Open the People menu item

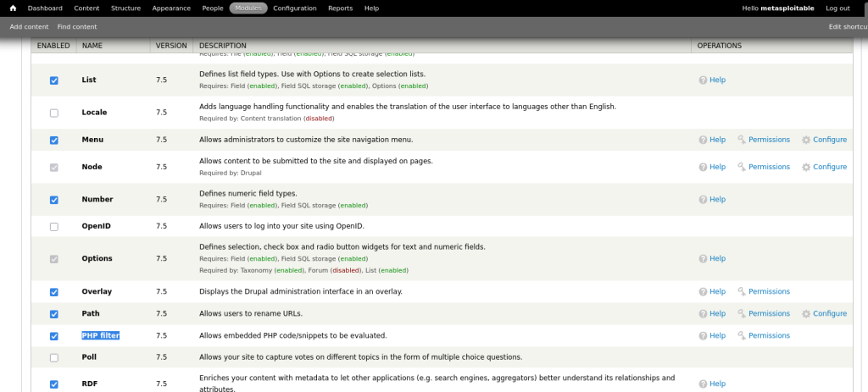213,8
